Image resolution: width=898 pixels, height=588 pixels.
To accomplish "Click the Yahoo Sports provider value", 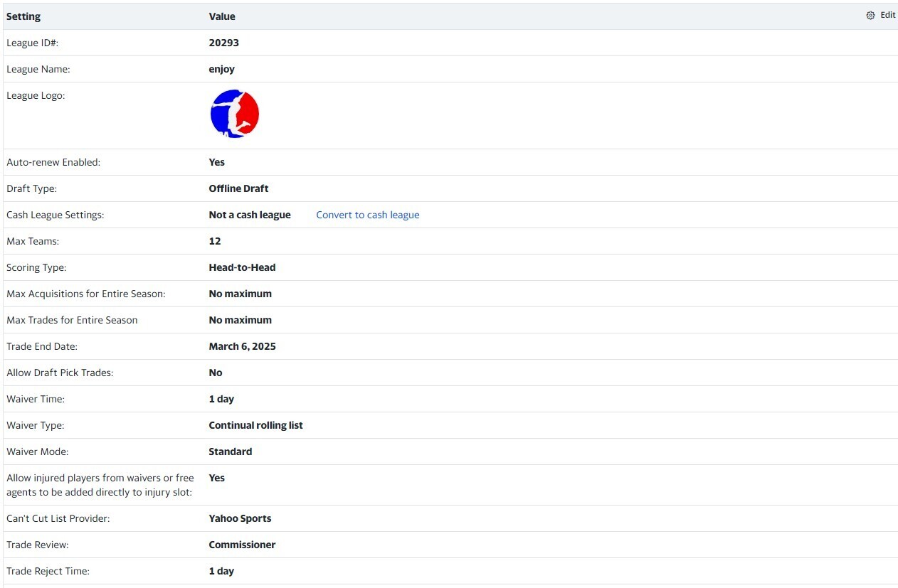I will [240, 518].
